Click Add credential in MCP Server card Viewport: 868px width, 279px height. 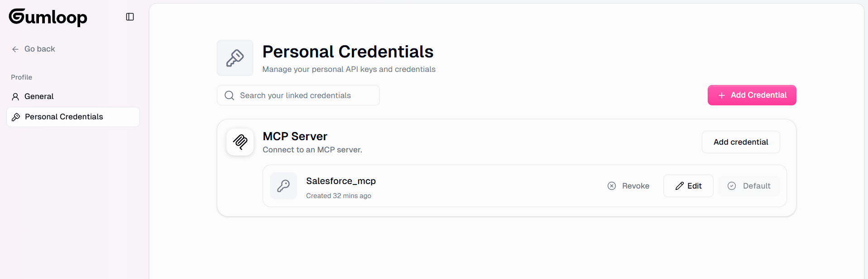740,142
